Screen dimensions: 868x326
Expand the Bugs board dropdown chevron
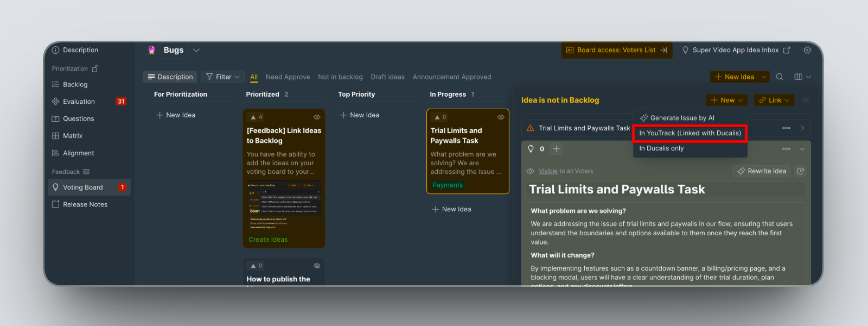click(x=196, y=51)
